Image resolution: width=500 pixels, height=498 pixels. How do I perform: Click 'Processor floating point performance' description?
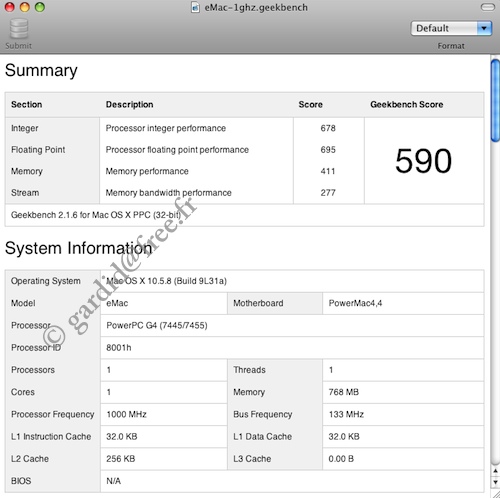coord(177,150)
